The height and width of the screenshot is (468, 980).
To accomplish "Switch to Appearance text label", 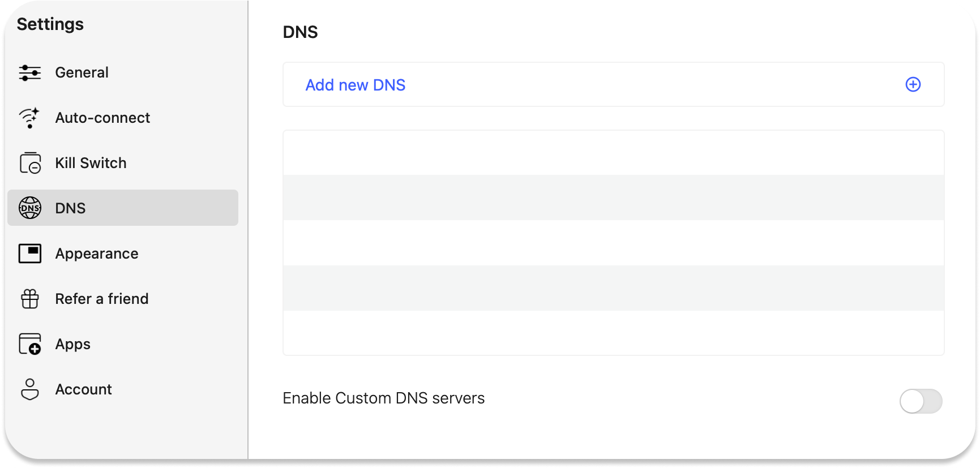I will (96, 254).
